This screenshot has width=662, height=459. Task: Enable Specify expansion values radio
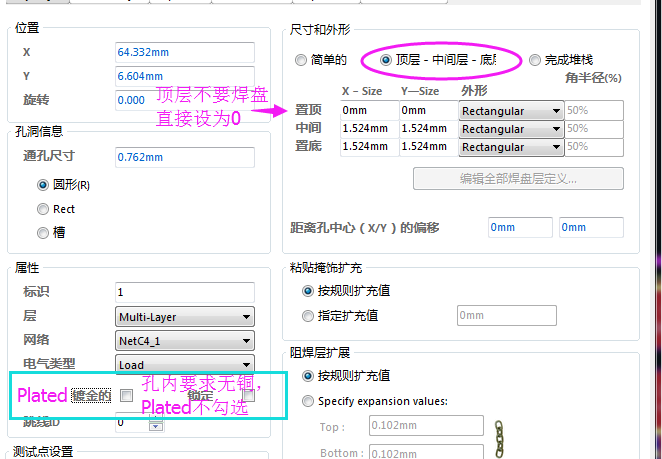point(308,401)
